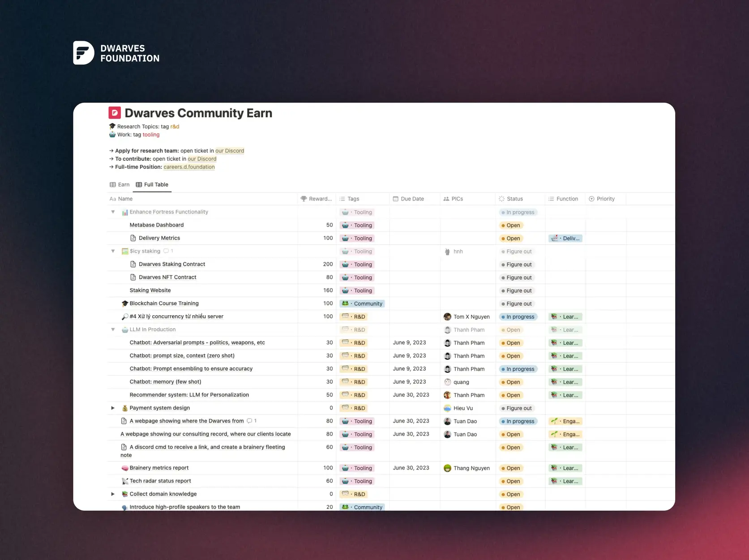The image size is (749, 560).
Task: Open Chatbot: Adversarial prompts row
Action: pos(197,343)
